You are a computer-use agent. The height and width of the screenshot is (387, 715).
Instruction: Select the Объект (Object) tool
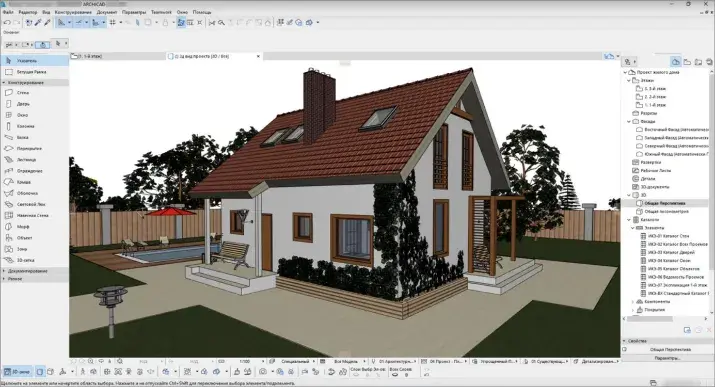coord(35,238)
